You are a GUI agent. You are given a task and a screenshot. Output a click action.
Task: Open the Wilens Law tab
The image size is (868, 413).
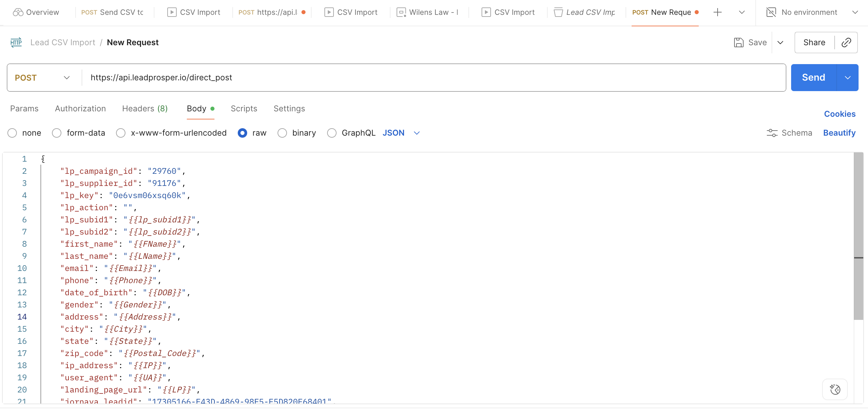[x=428, y=12]
